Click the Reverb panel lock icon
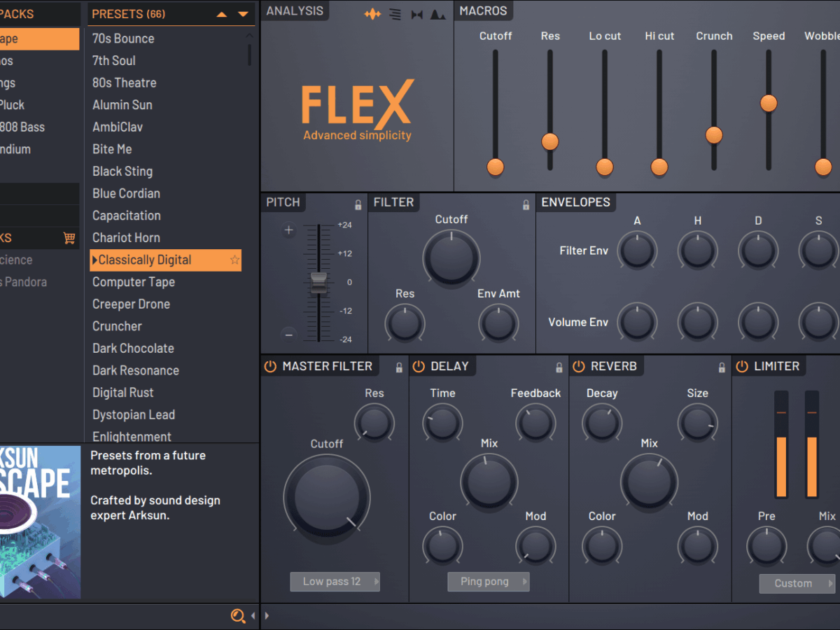 (722, 367)
